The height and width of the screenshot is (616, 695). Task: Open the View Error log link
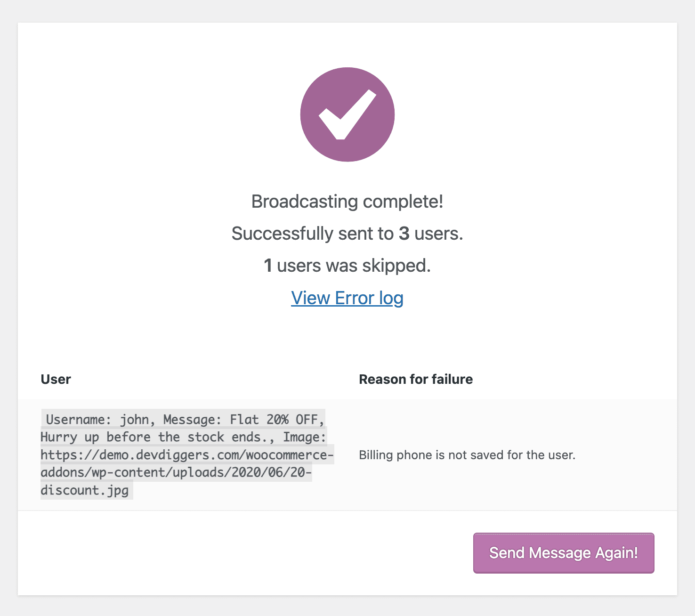tap(347, 298)
